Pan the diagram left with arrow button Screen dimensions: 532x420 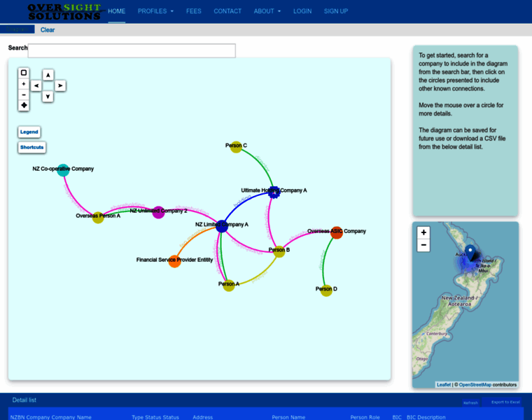[x=36, y=85]
